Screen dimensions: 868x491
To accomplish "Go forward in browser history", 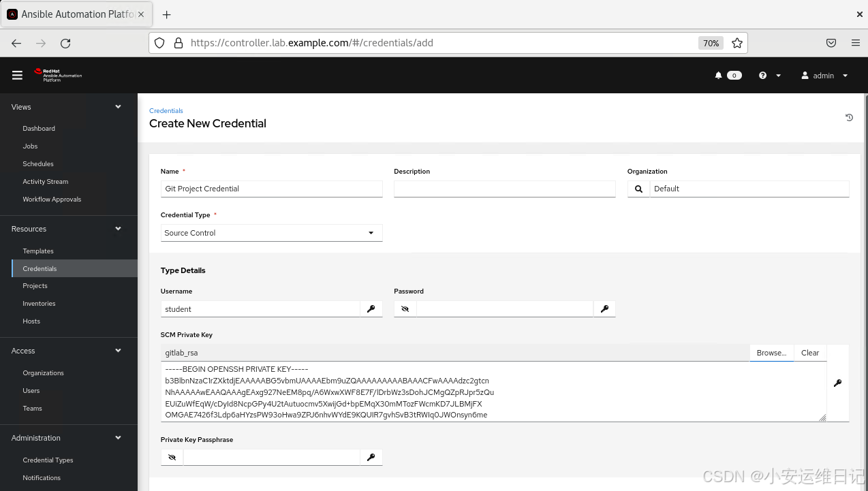I will point(41,43).
